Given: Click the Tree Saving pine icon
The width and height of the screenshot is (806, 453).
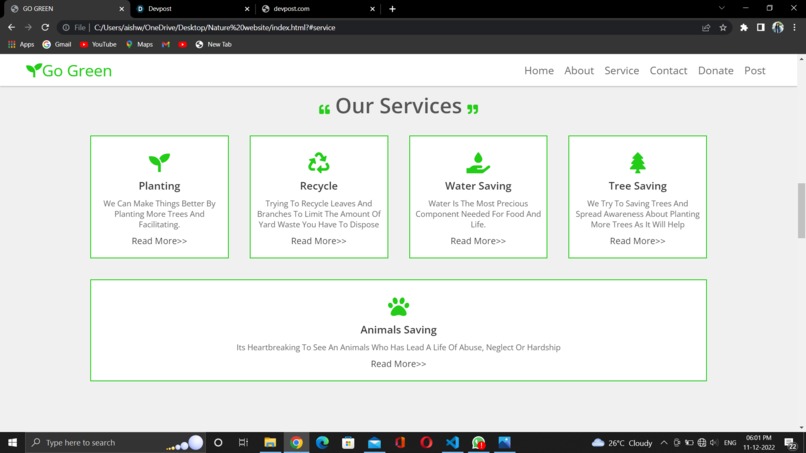Looking at the screenshot, I should click(637, 162).
